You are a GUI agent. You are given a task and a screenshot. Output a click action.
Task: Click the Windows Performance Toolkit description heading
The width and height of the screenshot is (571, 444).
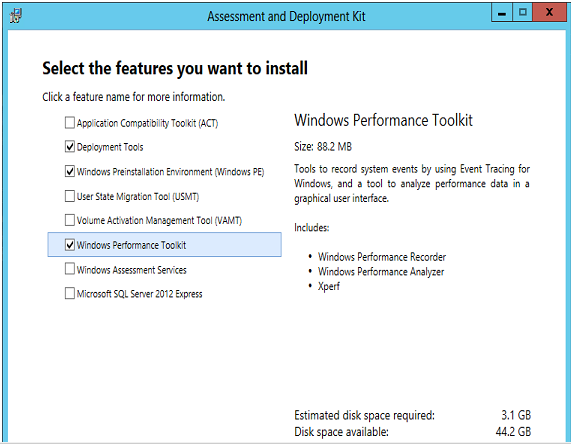tap(383, 120)
